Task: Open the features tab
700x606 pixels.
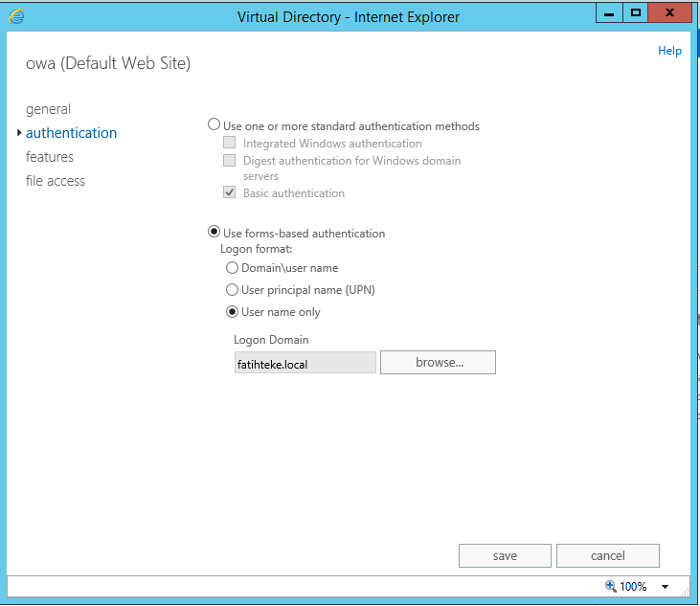Action: tap(50, 157)
